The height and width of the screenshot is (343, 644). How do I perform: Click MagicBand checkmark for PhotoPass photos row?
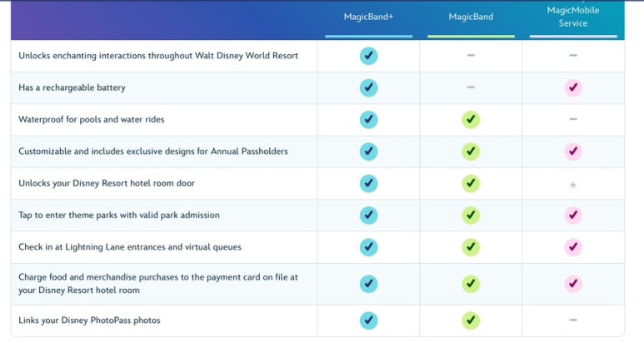pos(471,321)
